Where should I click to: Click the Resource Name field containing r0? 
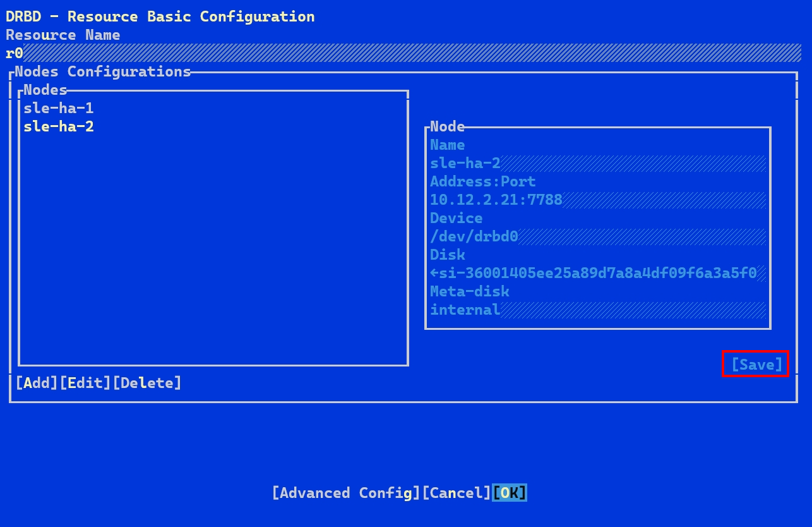[403, 53]
